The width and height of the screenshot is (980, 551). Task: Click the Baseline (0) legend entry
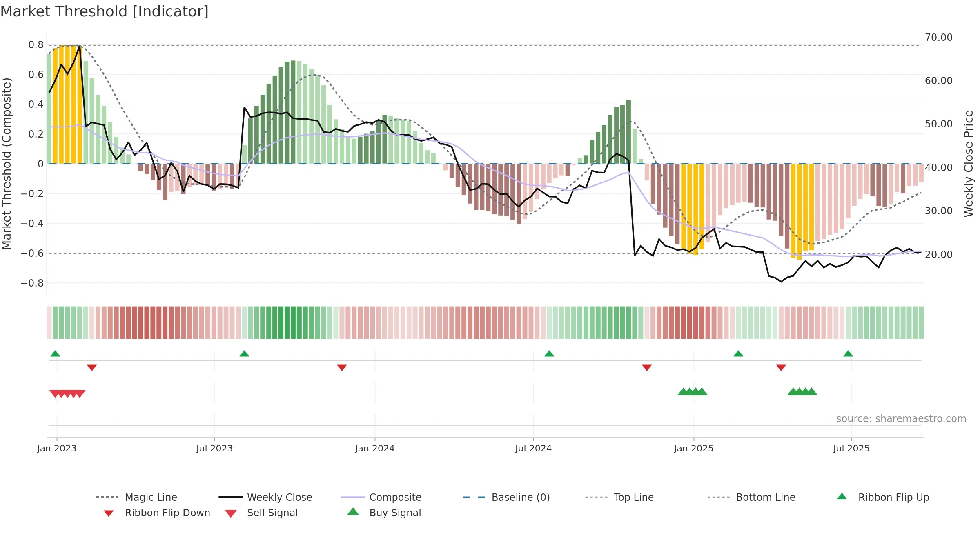(506, 497)
